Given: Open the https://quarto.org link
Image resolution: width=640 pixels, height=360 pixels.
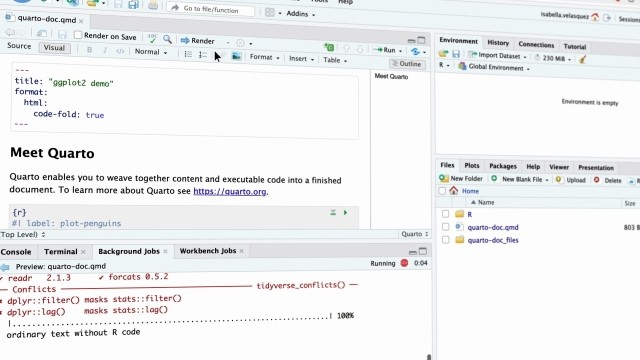Looking at the screenshot, I should click(230, 191).
